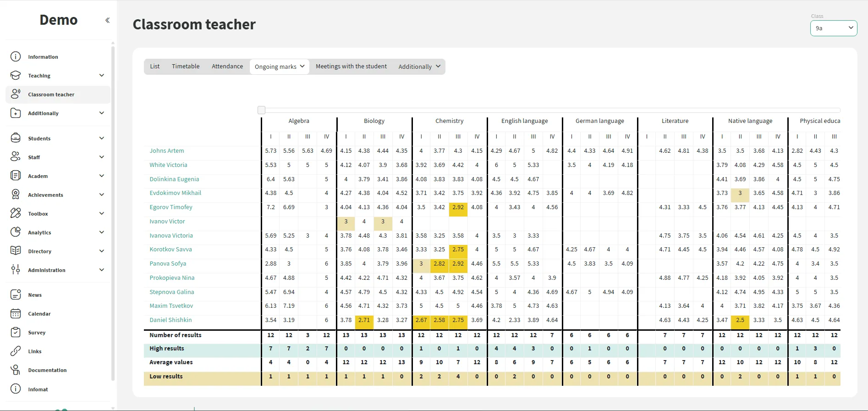Open the Additionally tab dropdown
The height and width of the screenshot is (411, 868).
[419, 67]
